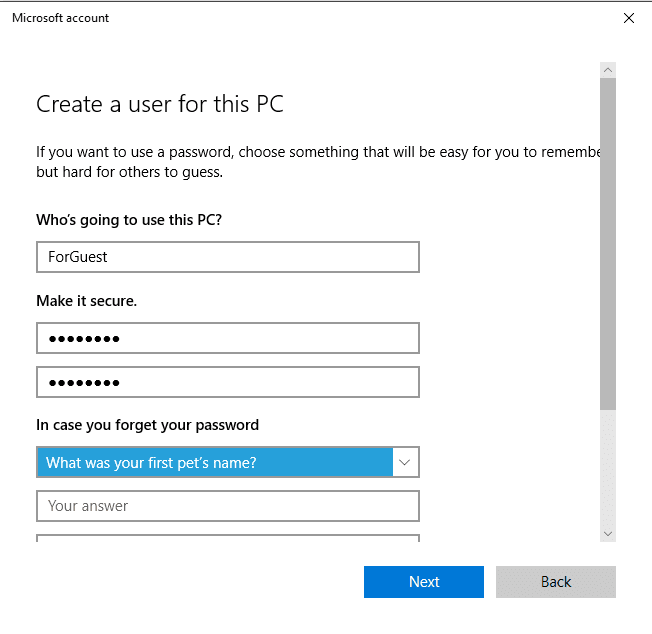Click the Make it secure label
This screenshot has height=634, width=652.
pos(86,301)
